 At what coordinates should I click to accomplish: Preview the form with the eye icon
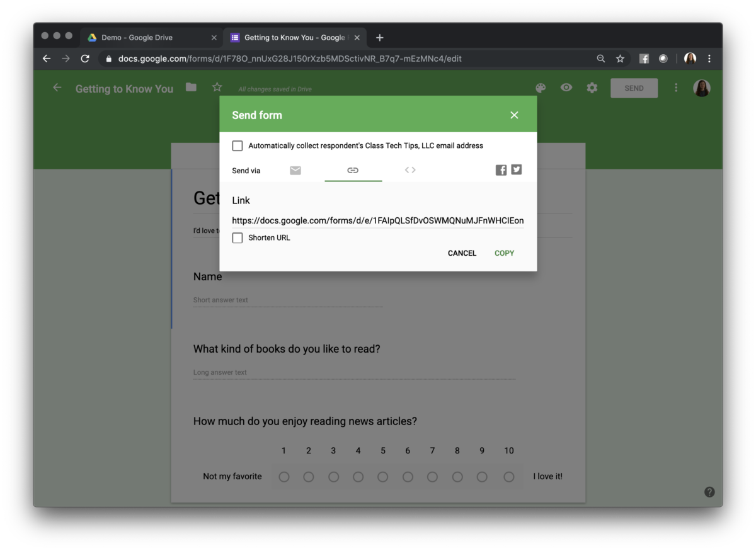pos(566,88)
